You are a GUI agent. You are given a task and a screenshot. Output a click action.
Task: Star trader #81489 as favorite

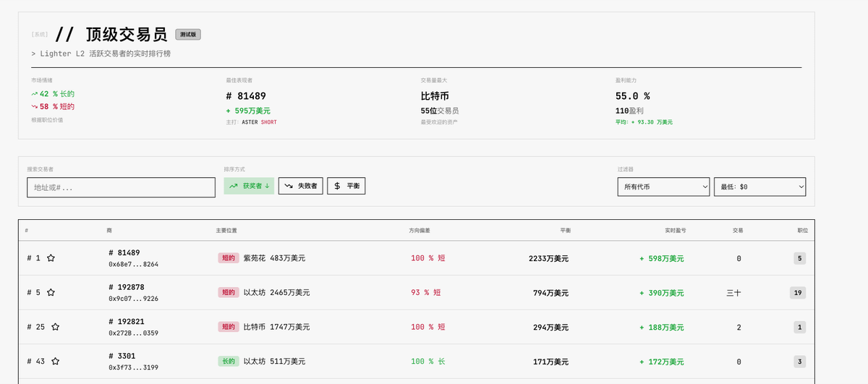[51, 258]
